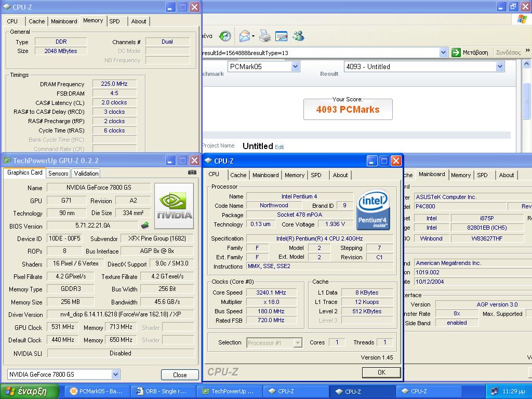This screenshot has height=399, width=532.
Task: Open SPD tab in top-left CPU-Z window
Action: [115, 21]
